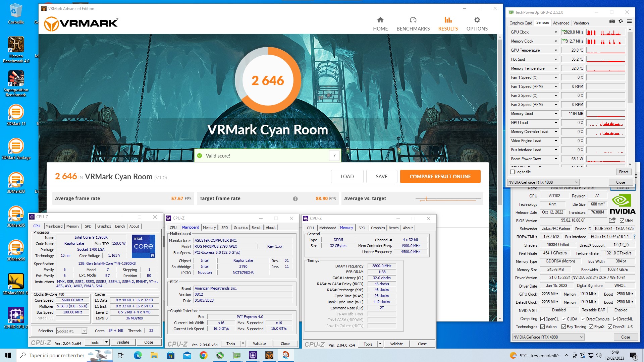This screenshot has width=644, height=362.
Task: Open Google Chrome in taskbar
Action: click(203, 355)
